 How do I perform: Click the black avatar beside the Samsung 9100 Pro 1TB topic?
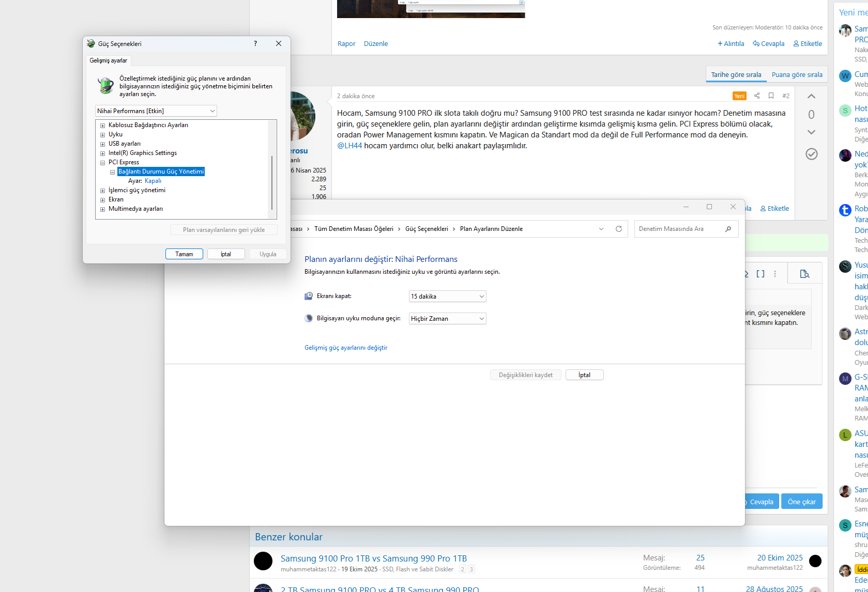pos(263,561)
